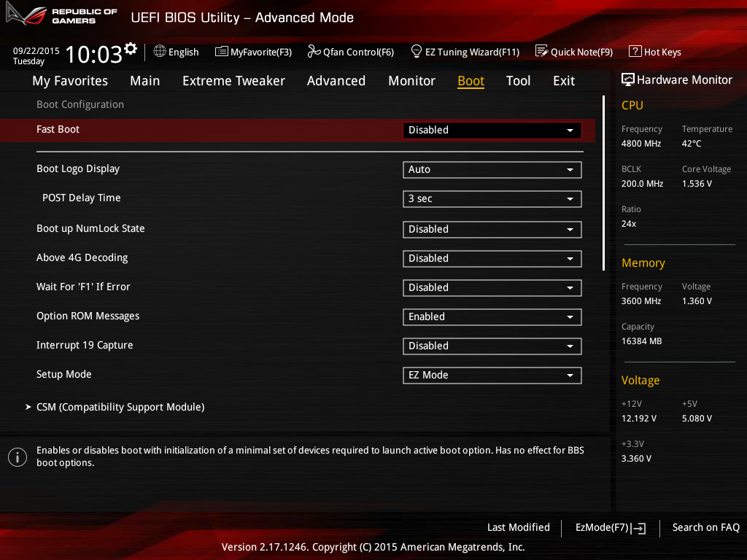Open the Above 4G Decoding dropdown
747x560 pixels.
point(492,258)
